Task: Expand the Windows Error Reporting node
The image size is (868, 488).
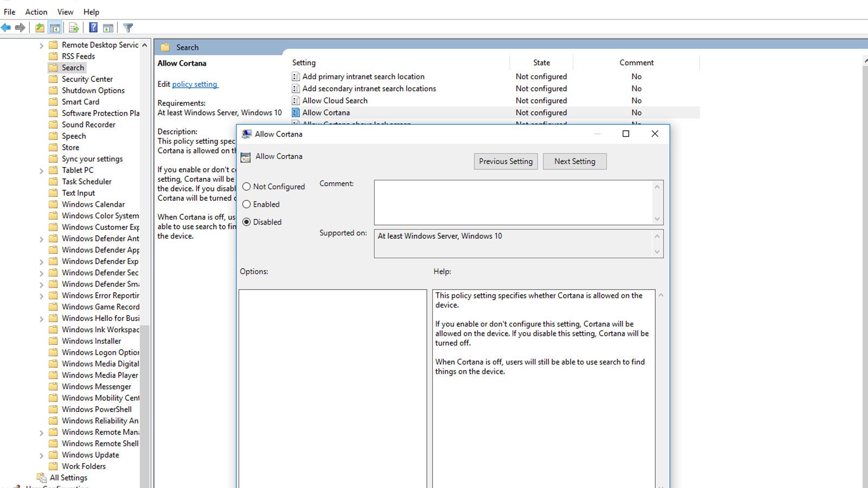Action: coord(41,296)
